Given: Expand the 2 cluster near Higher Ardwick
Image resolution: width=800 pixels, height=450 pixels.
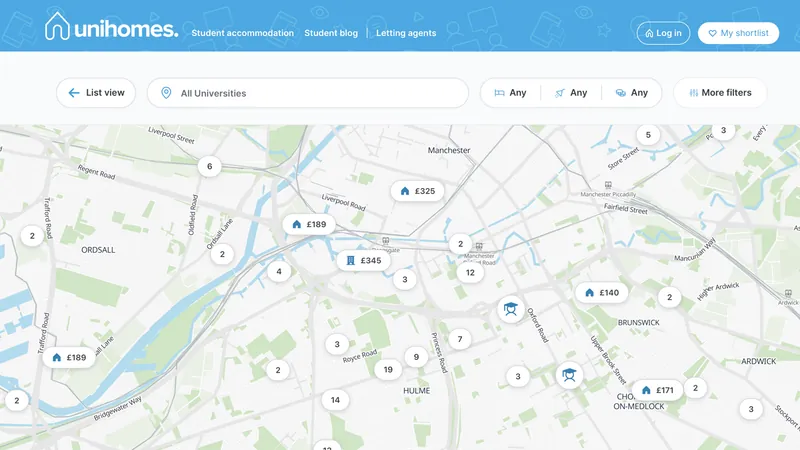Looking at the screenshot, I should pyautogui.click(x=669, y=297).
